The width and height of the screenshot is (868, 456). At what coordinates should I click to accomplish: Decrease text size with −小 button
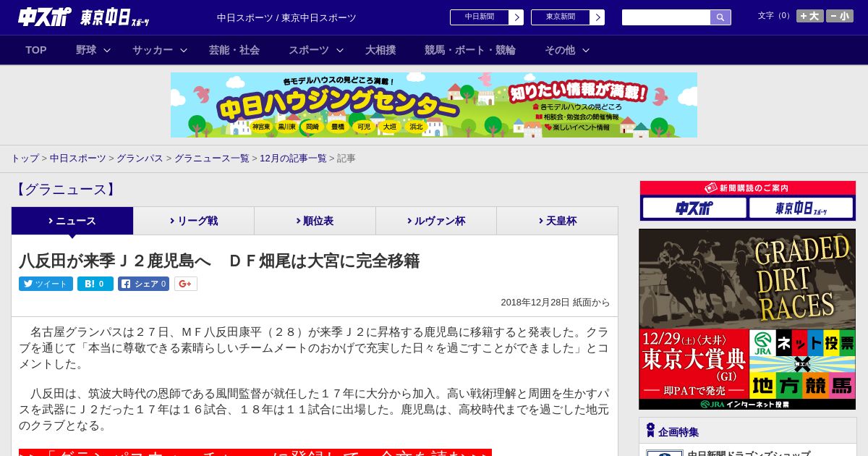840,16
